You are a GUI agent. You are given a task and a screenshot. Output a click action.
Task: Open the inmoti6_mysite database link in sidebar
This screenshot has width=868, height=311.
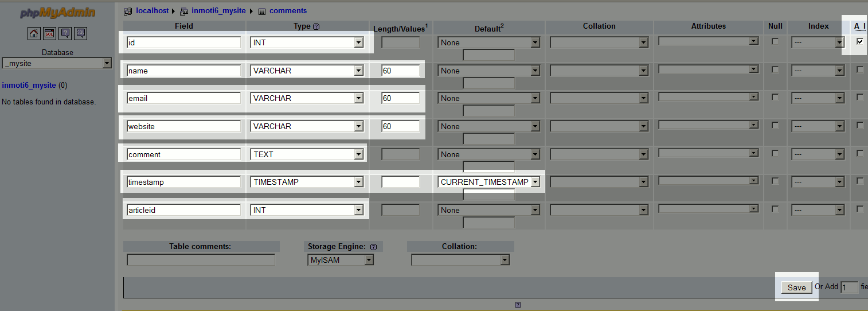click(x=29, y=85)
